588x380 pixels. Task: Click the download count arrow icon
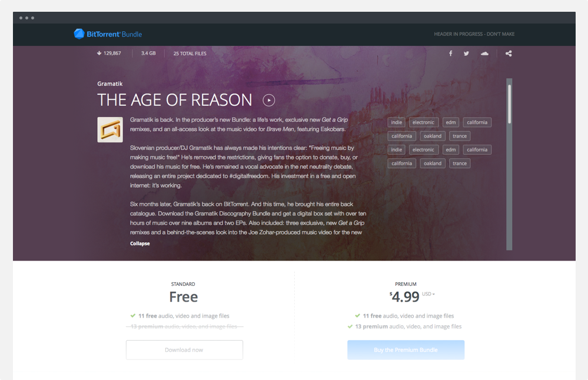click(99, 53)
